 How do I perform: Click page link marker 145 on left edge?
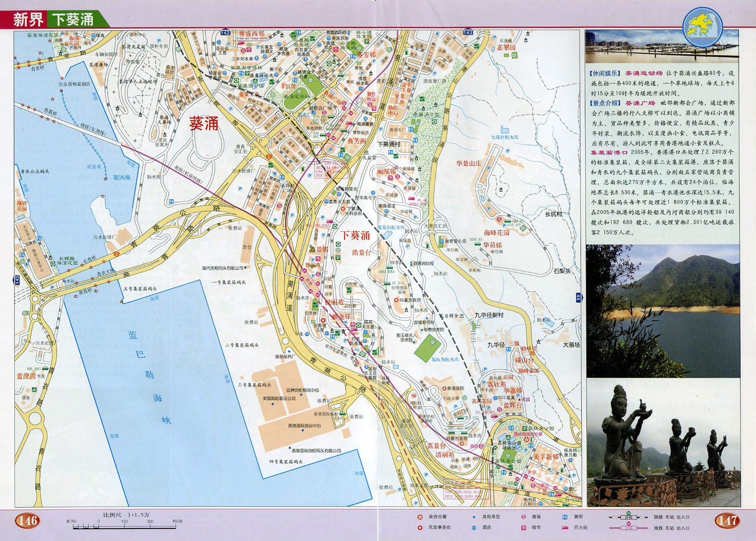pyautogui.click(x=17, y=280)
